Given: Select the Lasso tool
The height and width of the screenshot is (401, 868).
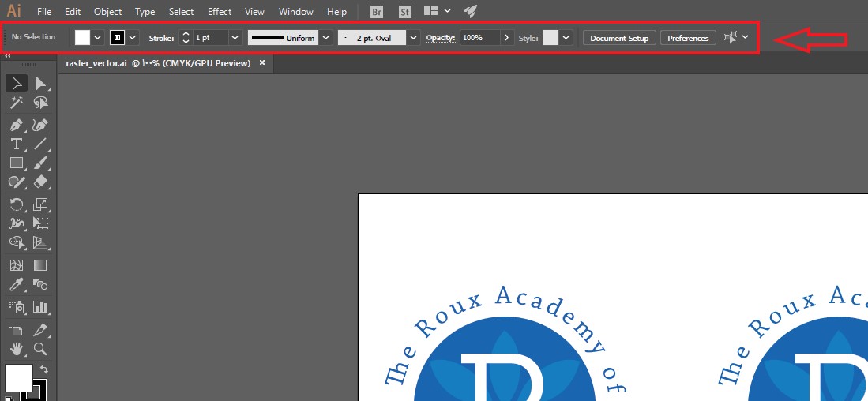Looking at the screenshot, I should click(x=40, y=103).
